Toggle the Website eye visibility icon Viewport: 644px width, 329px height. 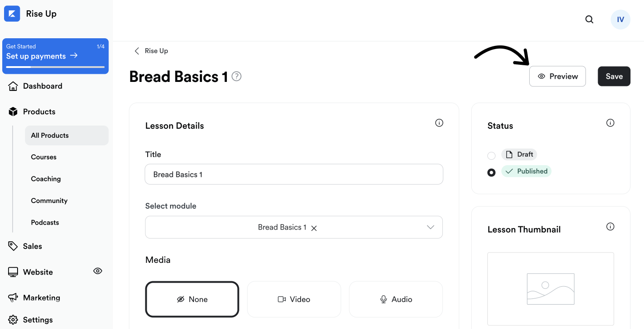tap(98, 271)
